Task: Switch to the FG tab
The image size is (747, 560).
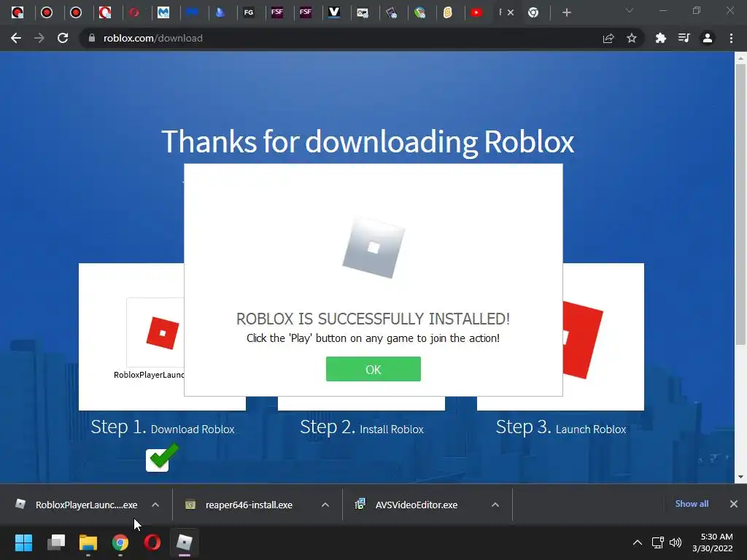Action: point(249,13)
